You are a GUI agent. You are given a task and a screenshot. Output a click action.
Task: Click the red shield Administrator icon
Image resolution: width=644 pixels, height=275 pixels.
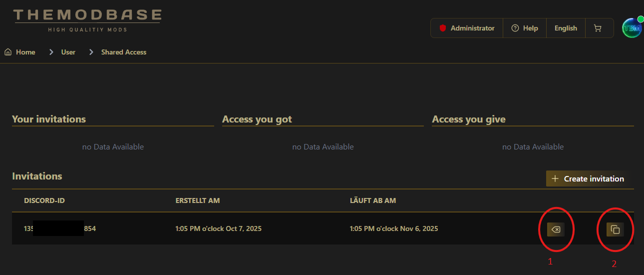click(x=442, y=28)
